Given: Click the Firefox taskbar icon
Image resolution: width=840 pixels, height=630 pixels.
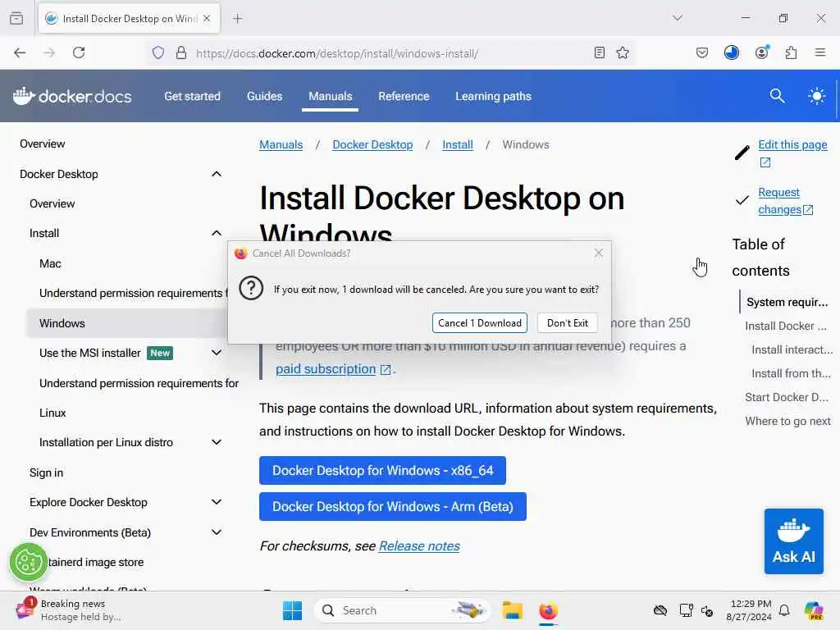Looking at the screenshot, I should (x=548, y=610).
